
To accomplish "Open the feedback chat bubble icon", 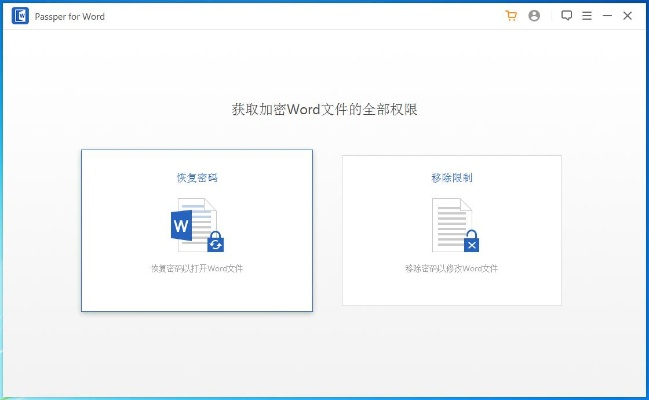I will (567, 16).
